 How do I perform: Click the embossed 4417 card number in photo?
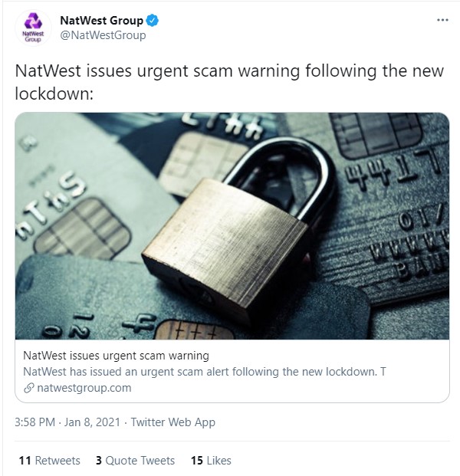click(393, 168)
